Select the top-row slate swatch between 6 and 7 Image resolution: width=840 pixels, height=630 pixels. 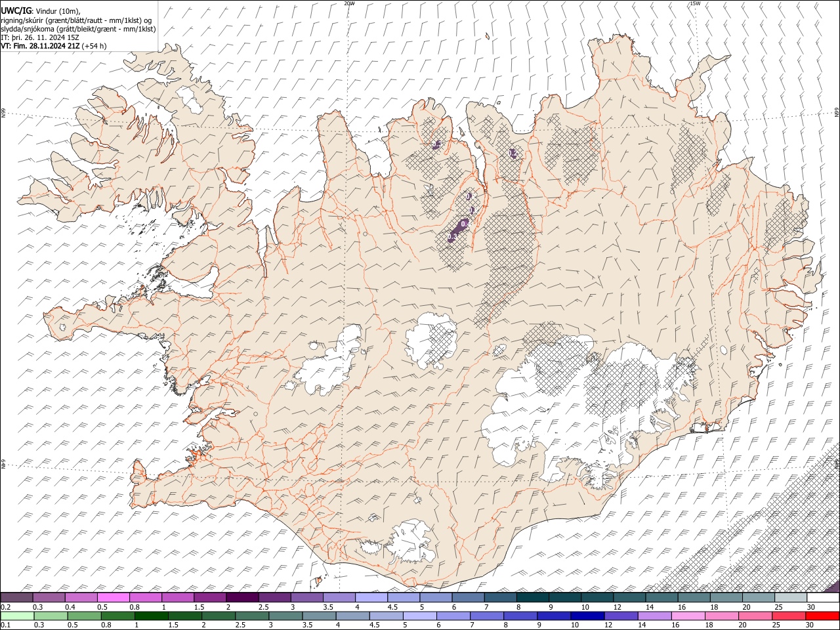click(x=468, y=598)
